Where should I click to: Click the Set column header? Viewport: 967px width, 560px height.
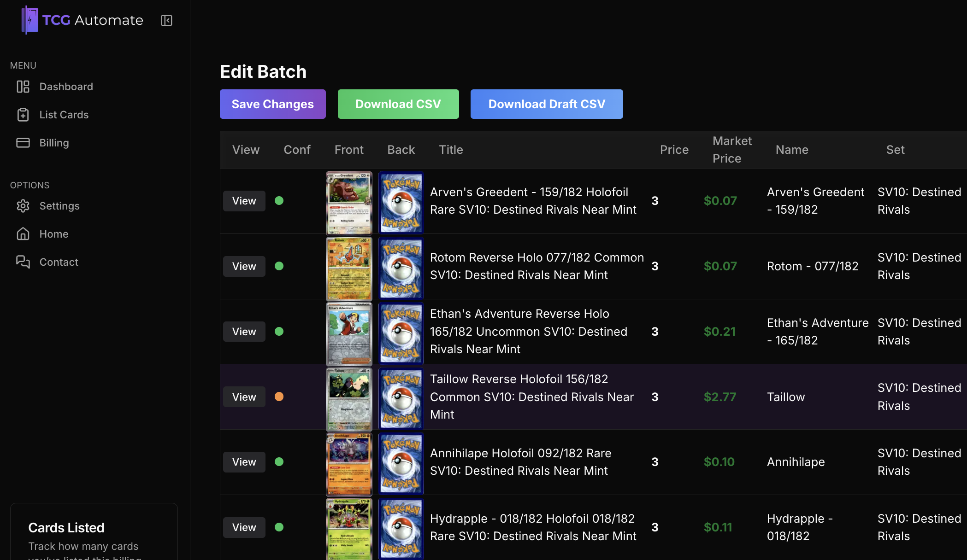895,150
